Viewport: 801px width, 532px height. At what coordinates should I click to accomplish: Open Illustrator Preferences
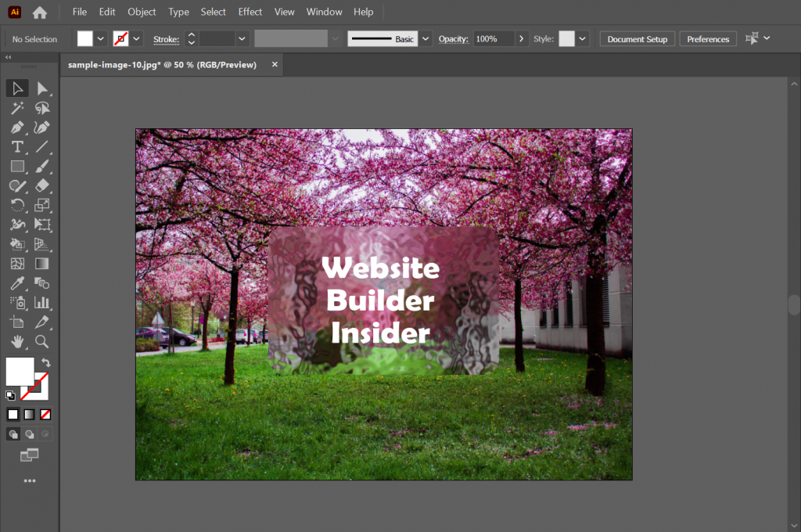pyautogui.click(x=707, y=38)
